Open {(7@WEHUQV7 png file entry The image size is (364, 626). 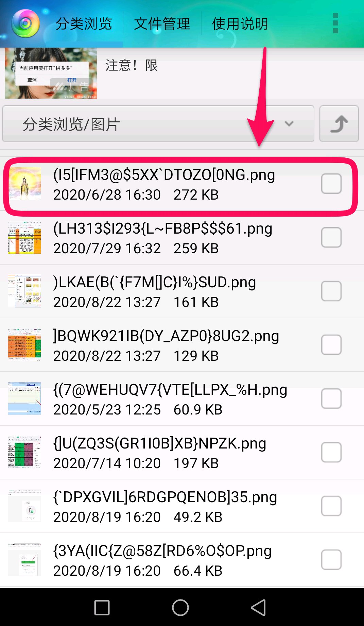tap(182, 399)
